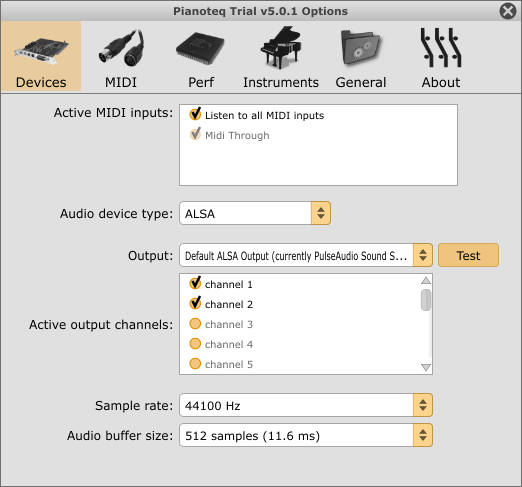Click the Pianoteq Trial v5.0.1 Options title
This screenshot has width=522, height=487.
click(x=261, y=11)
